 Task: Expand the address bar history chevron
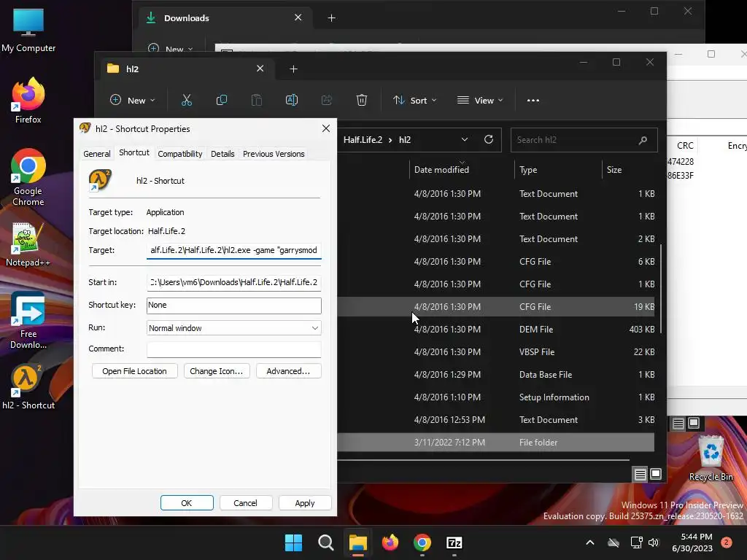[x=465, y=139]
